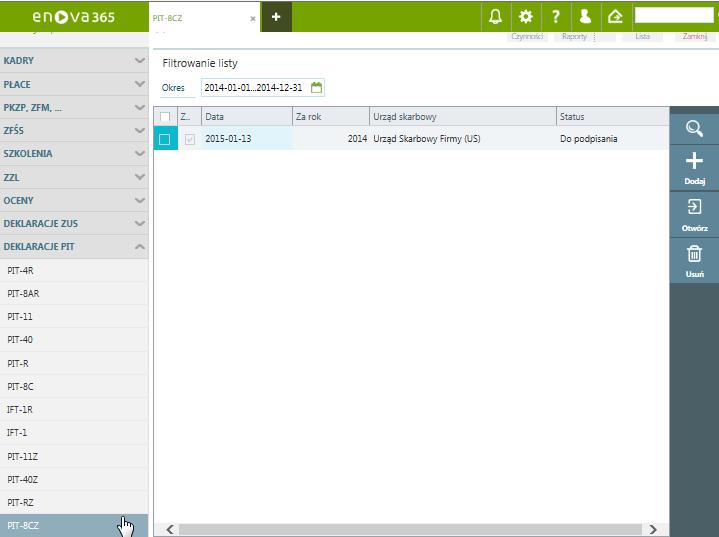
Task: Select the 2015-01-13 date cell
Action: 247,138
